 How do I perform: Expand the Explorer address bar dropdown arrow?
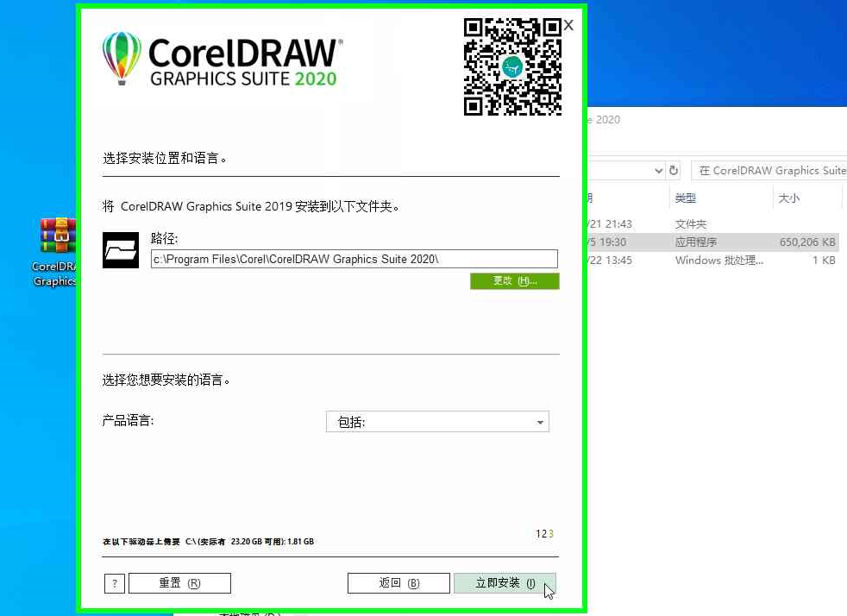[658, 171]
